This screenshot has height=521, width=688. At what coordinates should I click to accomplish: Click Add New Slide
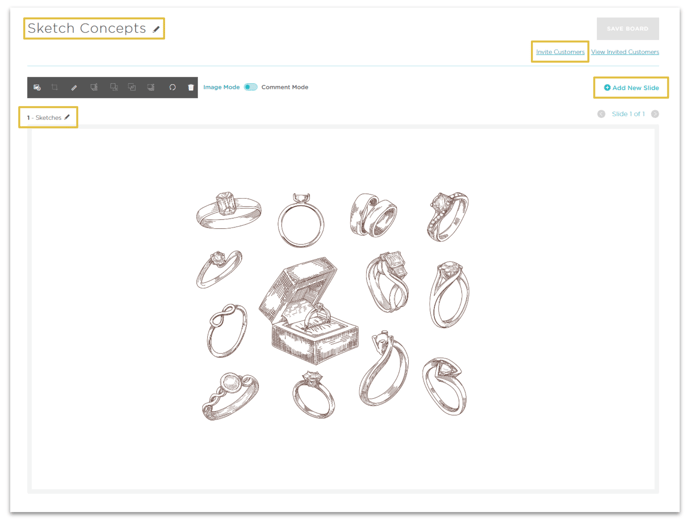(x=631, y=88)
